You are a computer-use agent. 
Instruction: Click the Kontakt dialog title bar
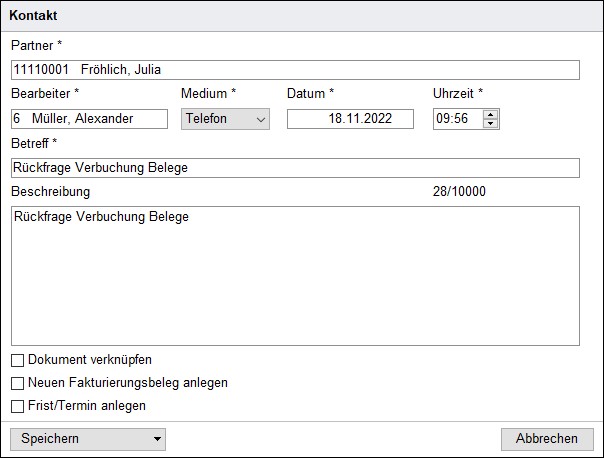300,16
